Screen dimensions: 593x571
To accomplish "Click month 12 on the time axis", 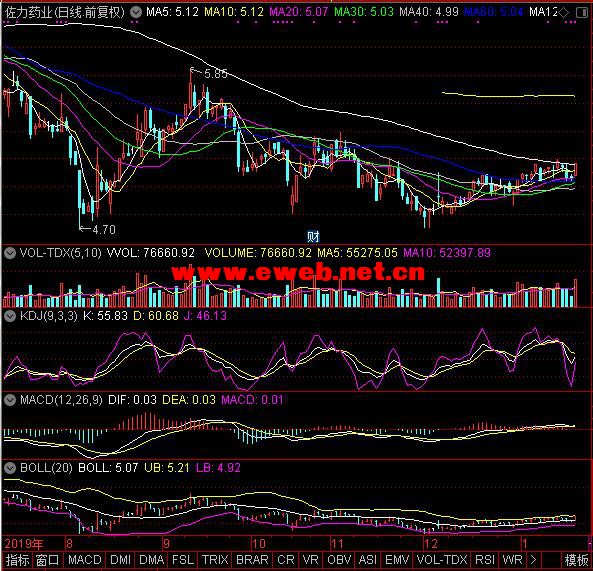I will 431,544.
